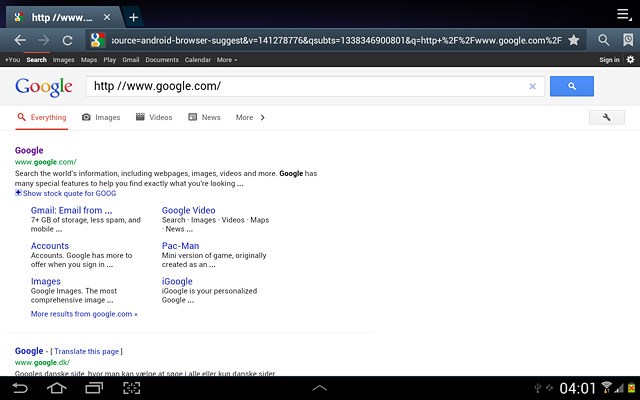Expand Show stock quote for GOOG

click(x=65, y=193)
